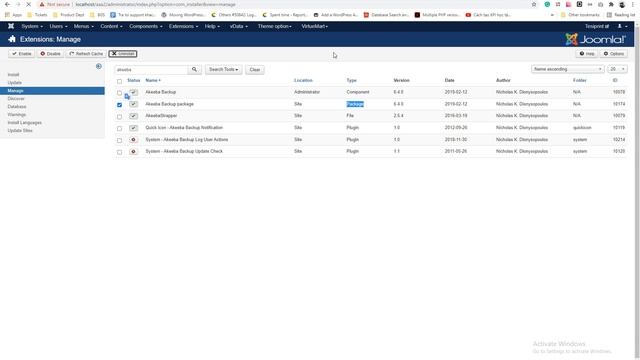Uncheck the Akeeba Backup package row checkbox
The width and height of the screenshot is (640, 360).
(x=119, y=105)
